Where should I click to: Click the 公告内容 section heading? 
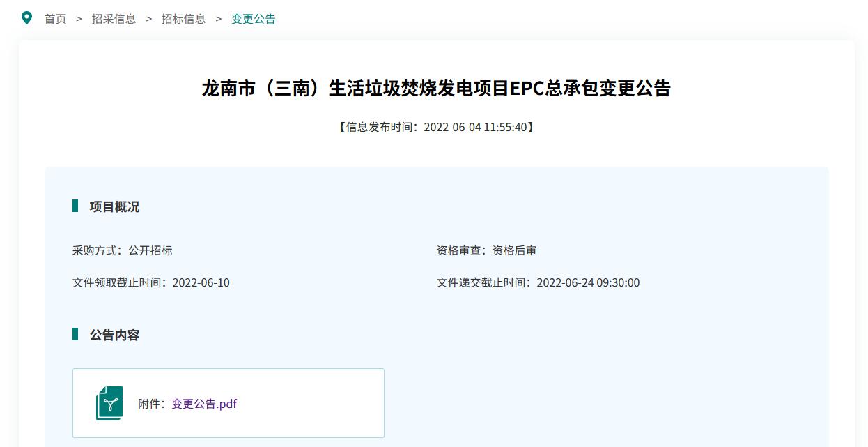(115, 335)
